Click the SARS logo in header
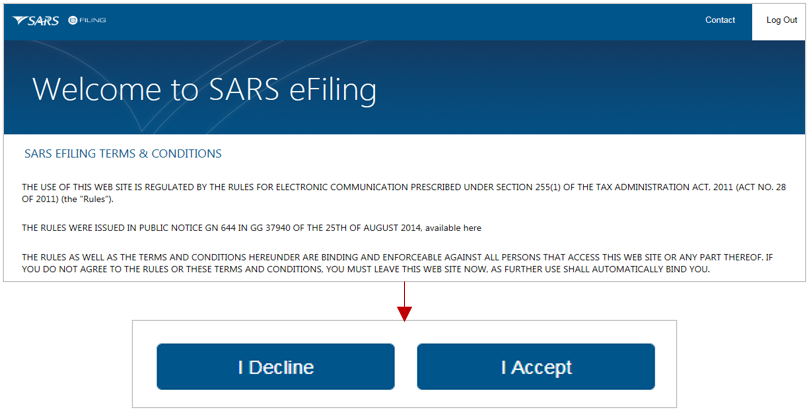 (36, 20)
